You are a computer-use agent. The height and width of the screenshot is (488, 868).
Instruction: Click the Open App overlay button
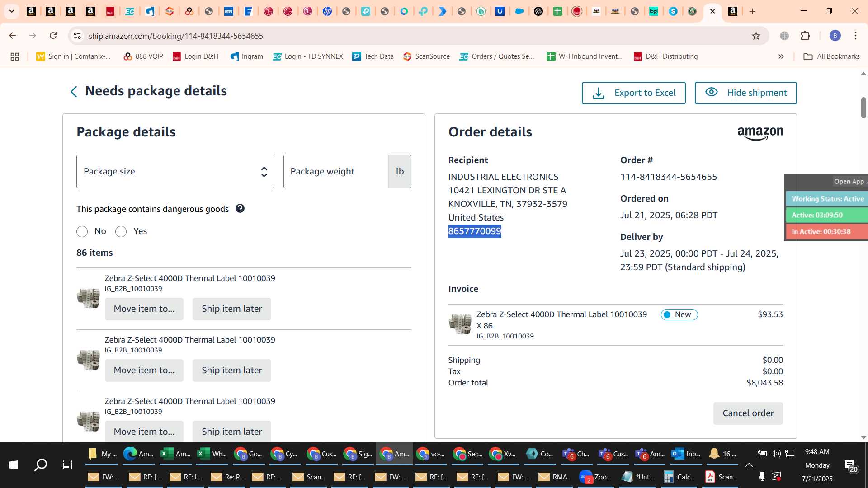click(849, 182)
